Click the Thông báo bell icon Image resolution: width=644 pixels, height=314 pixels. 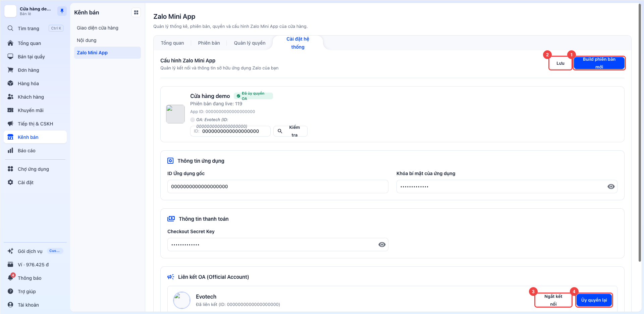[10, 278]
